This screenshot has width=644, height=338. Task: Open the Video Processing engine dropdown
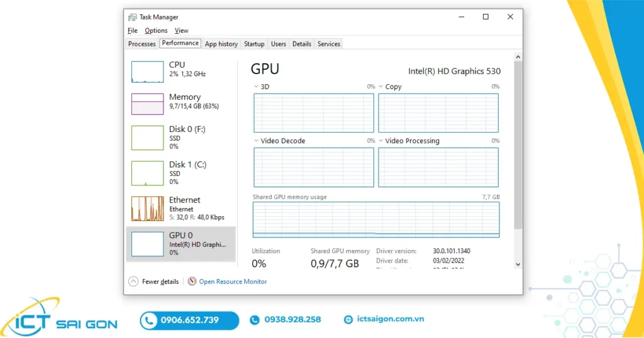380,141
